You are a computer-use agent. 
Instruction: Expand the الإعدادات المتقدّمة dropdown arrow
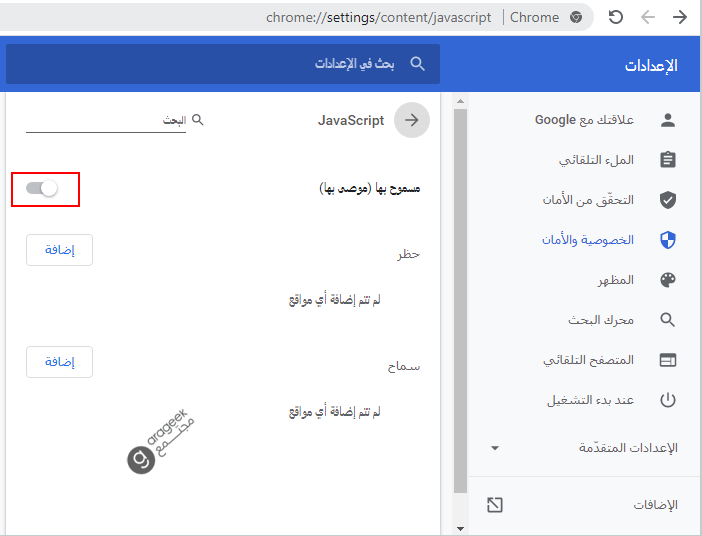(495, 448)
